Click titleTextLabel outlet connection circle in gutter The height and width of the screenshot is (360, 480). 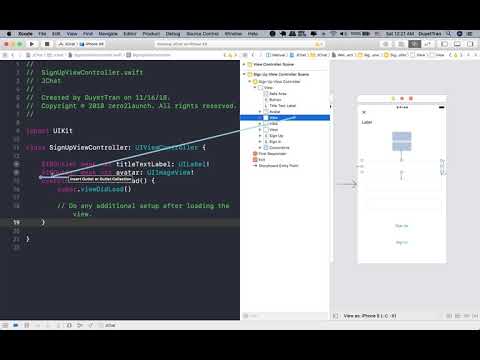coord(16,164)
